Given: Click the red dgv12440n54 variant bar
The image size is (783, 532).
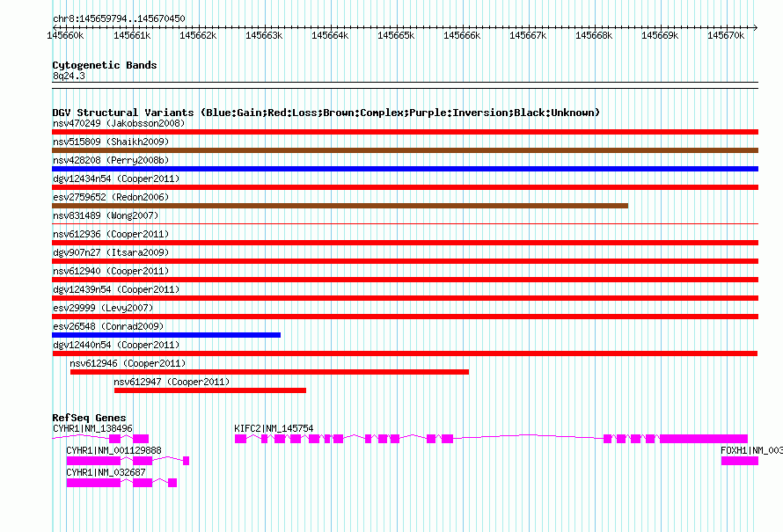Looking at the screenshot, I should 405,353.
